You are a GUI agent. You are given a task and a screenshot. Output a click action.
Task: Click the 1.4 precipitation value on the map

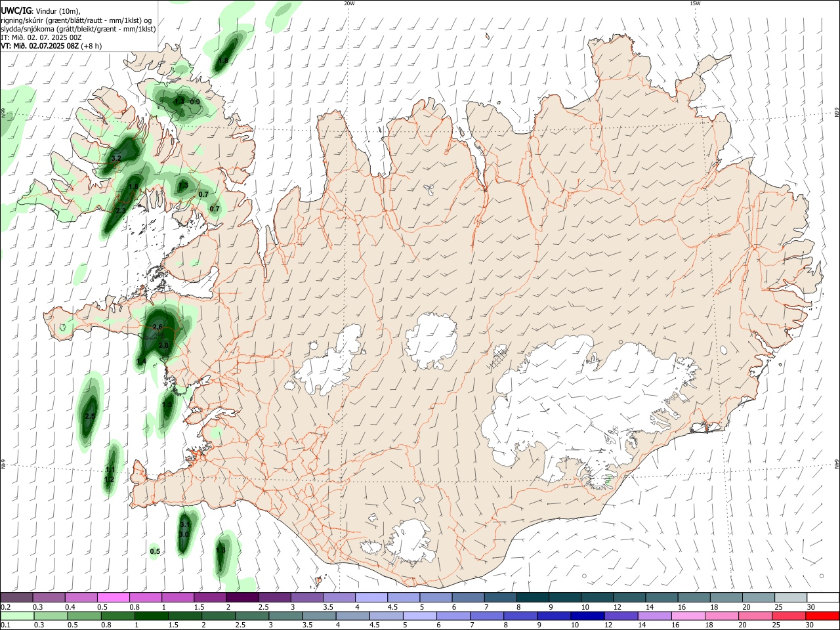pyautogui.click(x=141, y=362)
